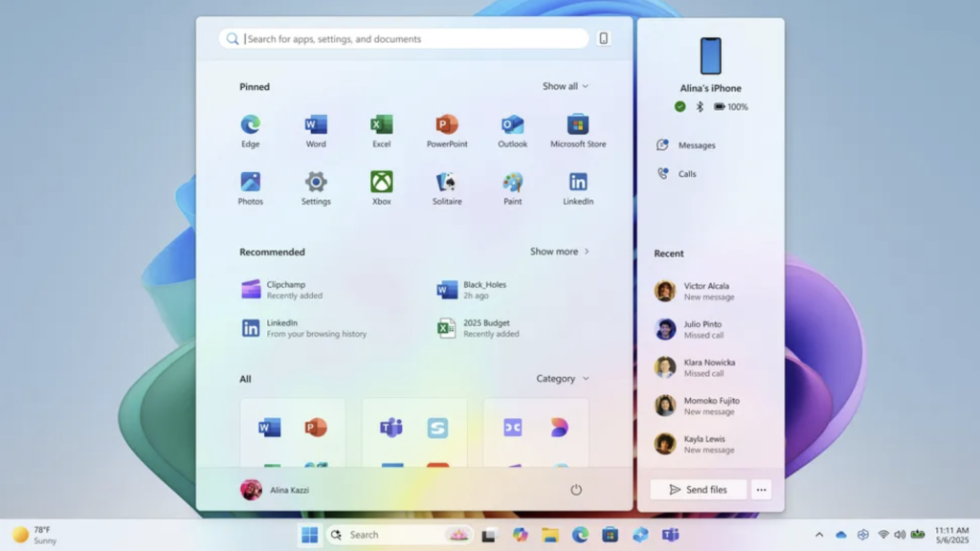
Task: Open Edge from pinned apps
Action: (250, 131)
